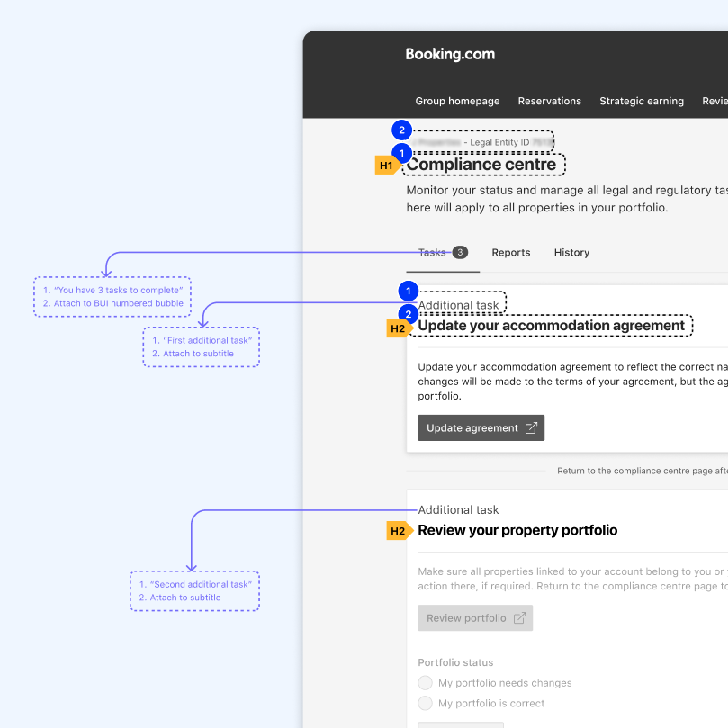Switch to the Reports tab
Screen dimensions: 728x728
(x=511, y=252)
